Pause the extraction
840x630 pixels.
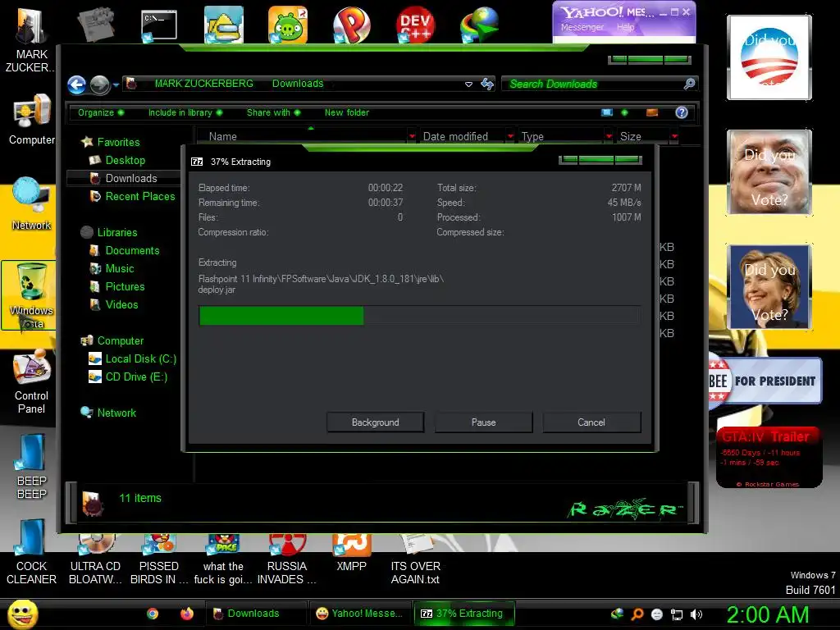click(483, 422)
